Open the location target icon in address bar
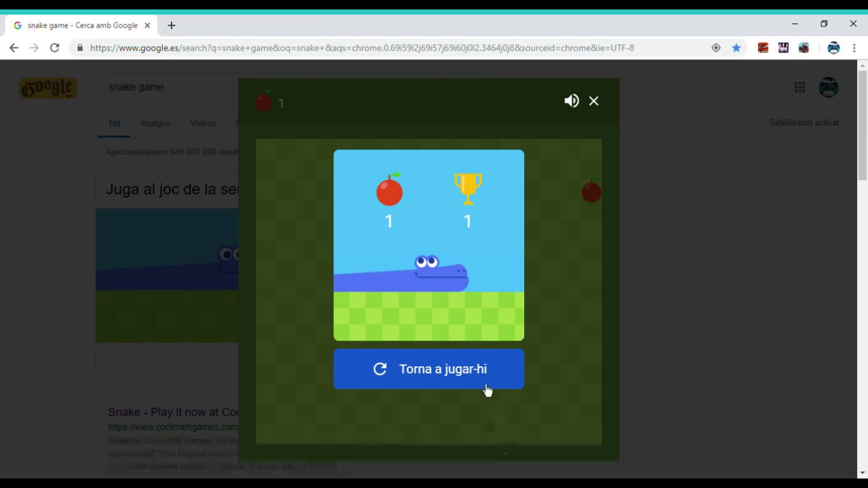868x488 pixels. [716, 48]
